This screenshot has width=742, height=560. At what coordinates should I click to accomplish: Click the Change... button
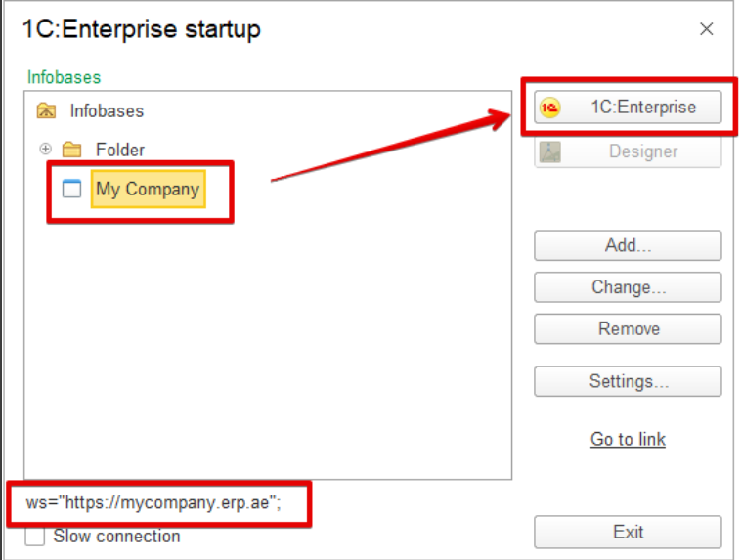pos(628,287)
